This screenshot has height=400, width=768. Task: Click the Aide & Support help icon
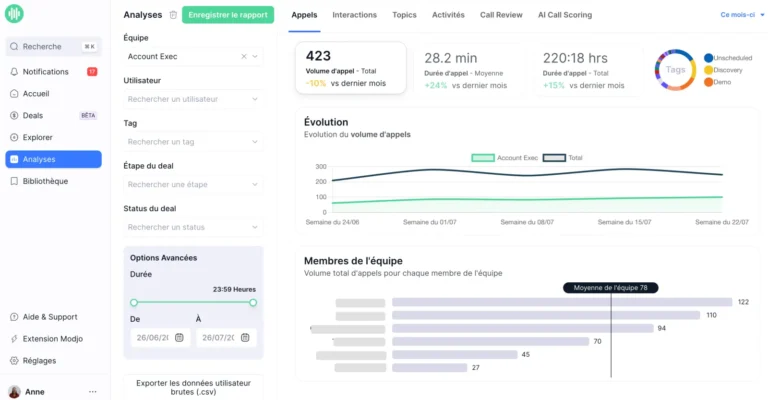point(14,317)
